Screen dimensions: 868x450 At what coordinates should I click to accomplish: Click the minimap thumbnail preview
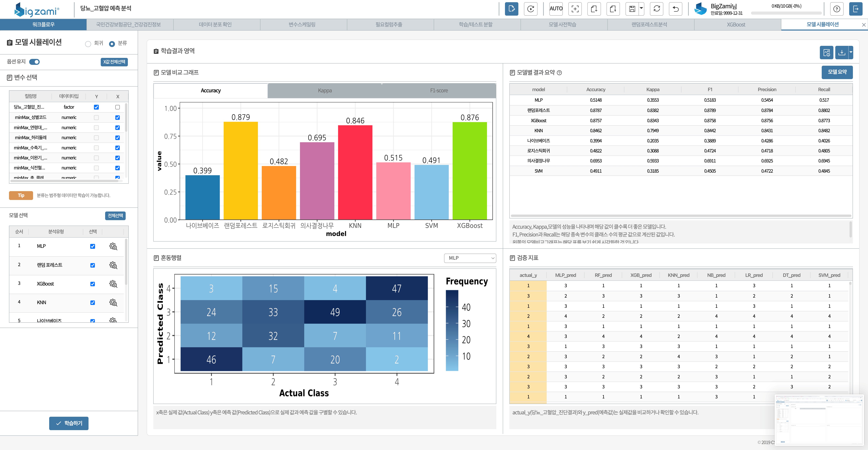pos(819,420)
